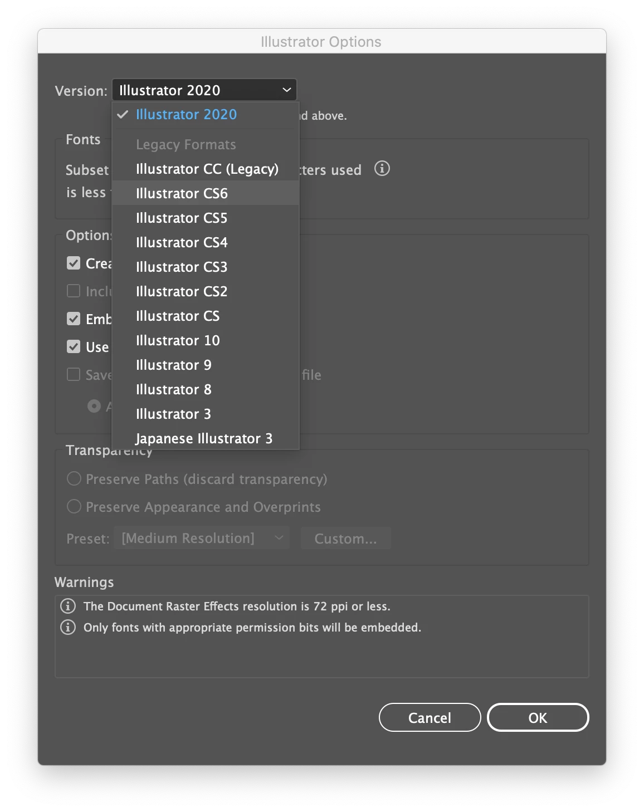
Task: Click the font embedding permission warning icon
Action: [x=68, y=627]
